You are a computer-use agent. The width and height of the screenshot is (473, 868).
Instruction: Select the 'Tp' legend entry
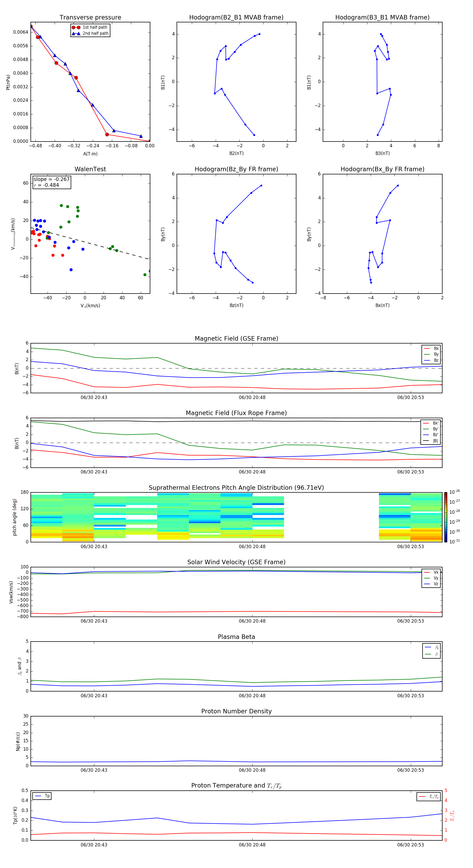pyautogui.click(x=42, y=796)
